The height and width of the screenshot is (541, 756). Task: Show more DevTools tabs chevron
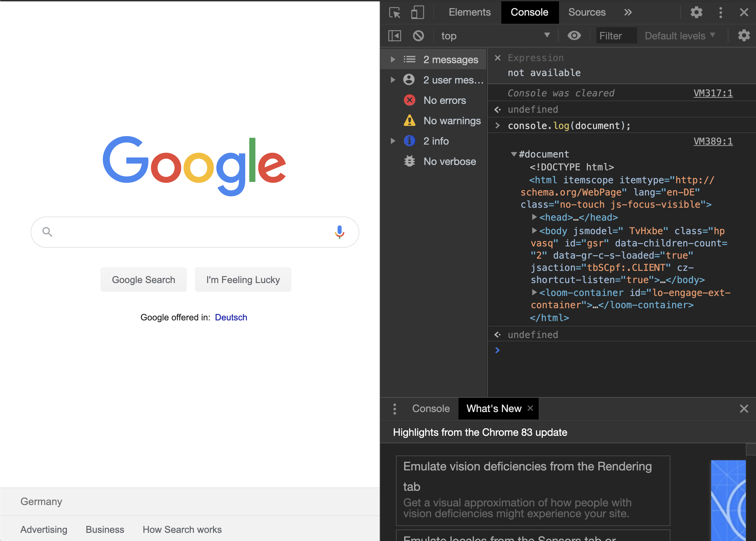click(628, 13)
